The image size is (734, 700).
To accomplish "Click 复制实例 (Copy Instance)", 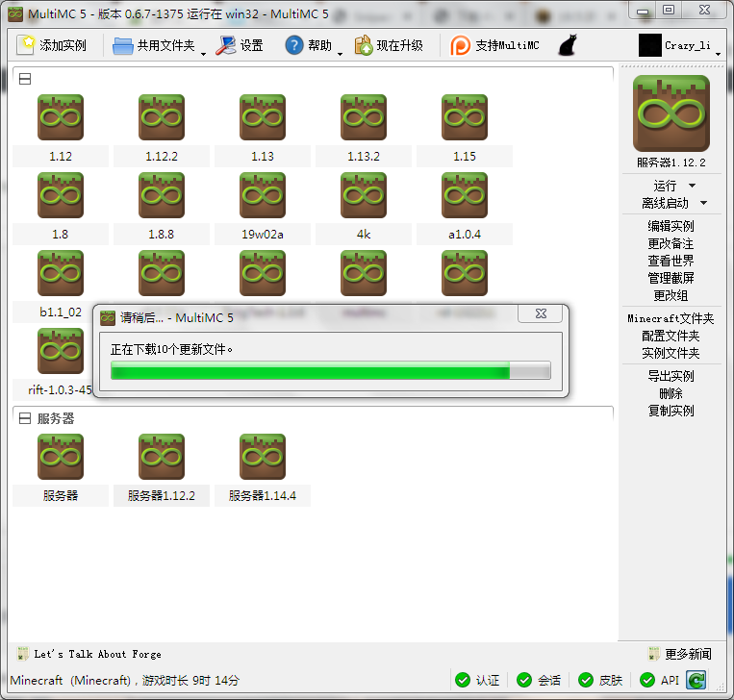I will click(x=671, y=411).
